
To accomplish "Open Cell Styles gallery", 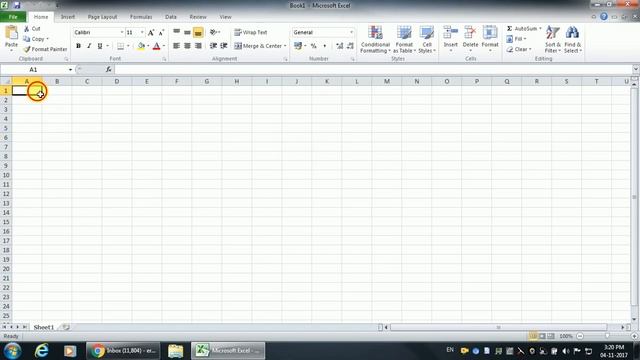I will pos(427,39).
